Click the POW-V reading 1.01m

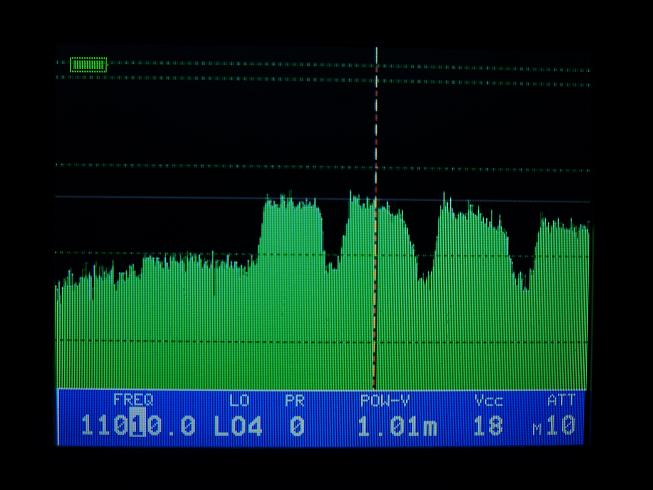point(397,427)
